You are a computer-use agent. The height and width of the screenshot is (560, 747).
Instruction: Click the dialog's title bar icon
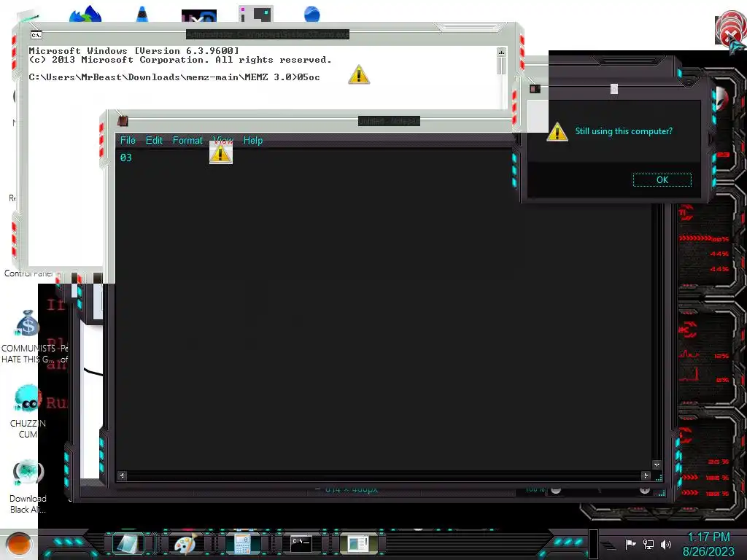click(x=535, y=88)
